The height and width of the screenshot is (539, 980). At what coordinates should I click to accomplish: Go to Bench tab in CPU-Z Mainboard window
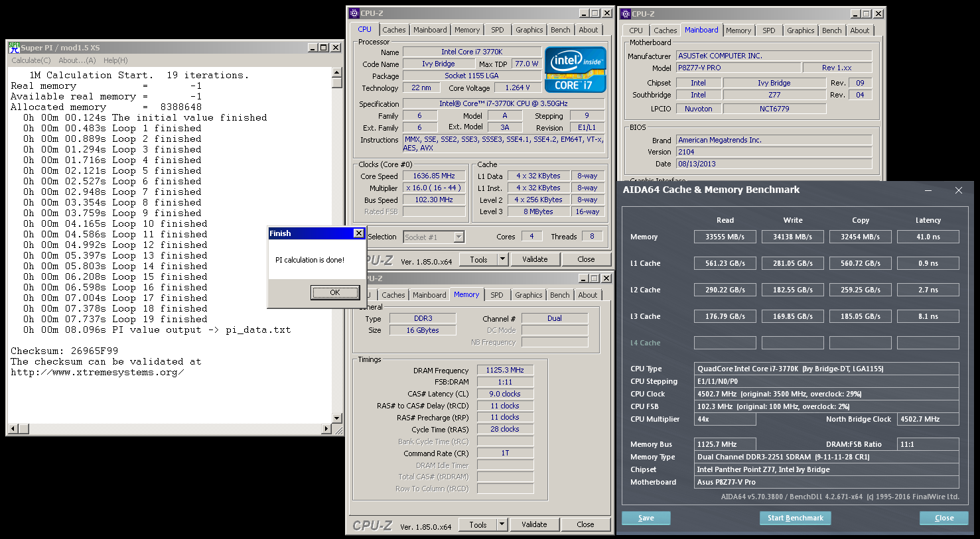click(x=832, y=30)
